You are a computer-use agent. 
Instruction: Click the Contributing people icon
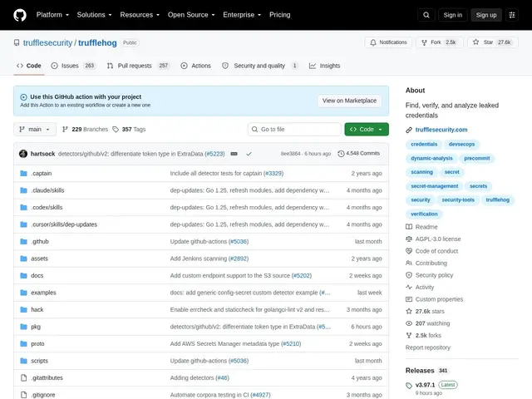pyautogui.click(x=409, y=264)
